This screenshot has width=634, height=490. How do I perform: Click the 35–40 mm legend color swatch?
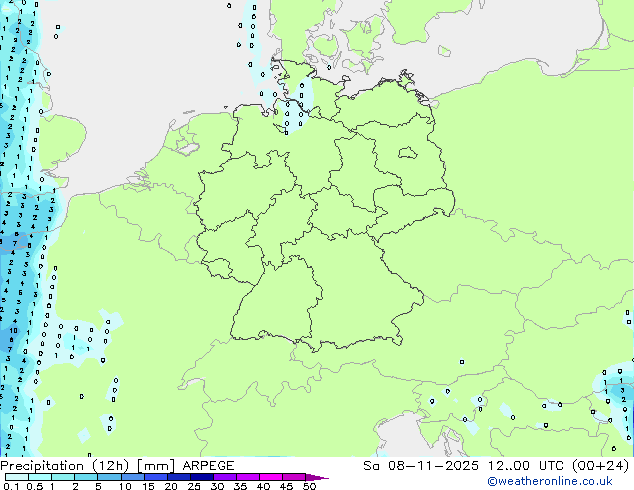pos(248,477)
